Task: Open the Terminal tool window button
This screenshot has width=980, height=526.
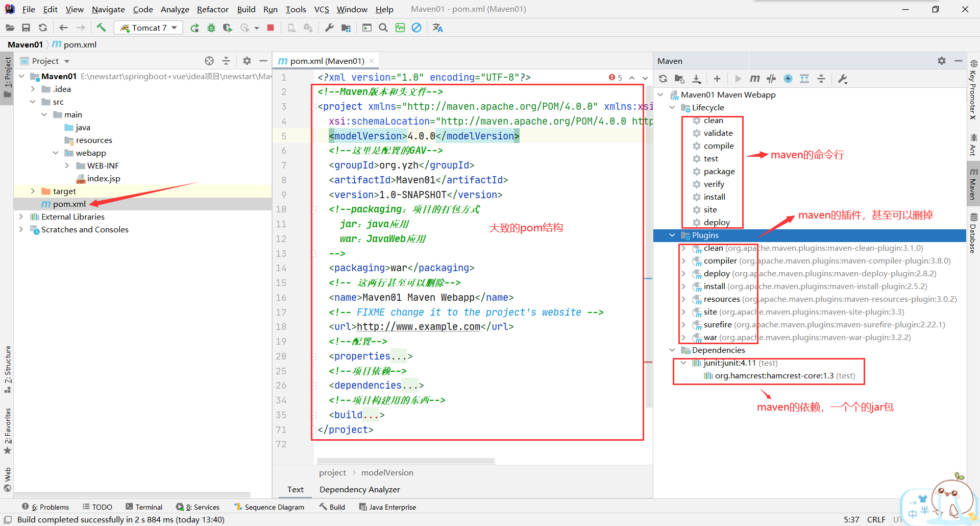Action: [144, 507]
